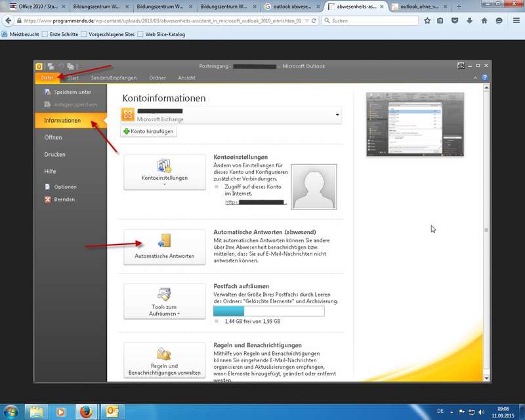Viewport: 525px width, 420px height.
Task: Click the profile picture placeholder
Action: (x=314, y=186)
